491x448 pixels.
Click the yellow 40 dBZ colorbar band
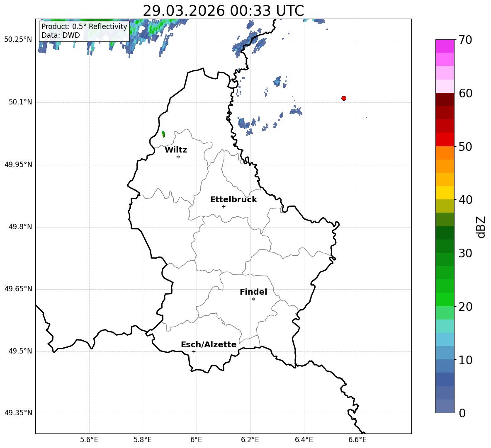(445, 193)
